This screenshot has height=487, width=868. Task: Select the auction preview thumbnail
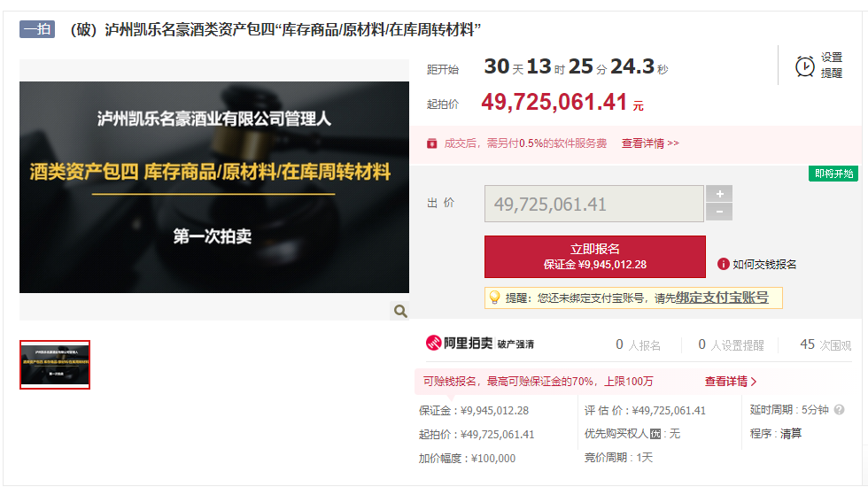[55, 364]
